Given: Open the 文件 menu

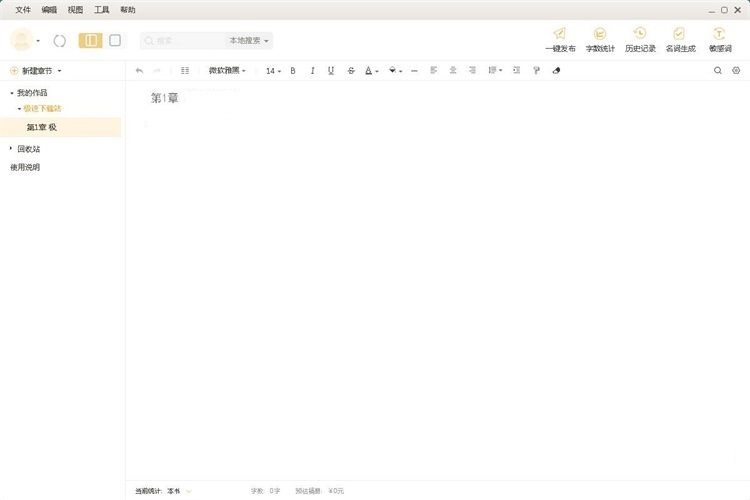Looking at the screenshot, I should coord(22,10).
